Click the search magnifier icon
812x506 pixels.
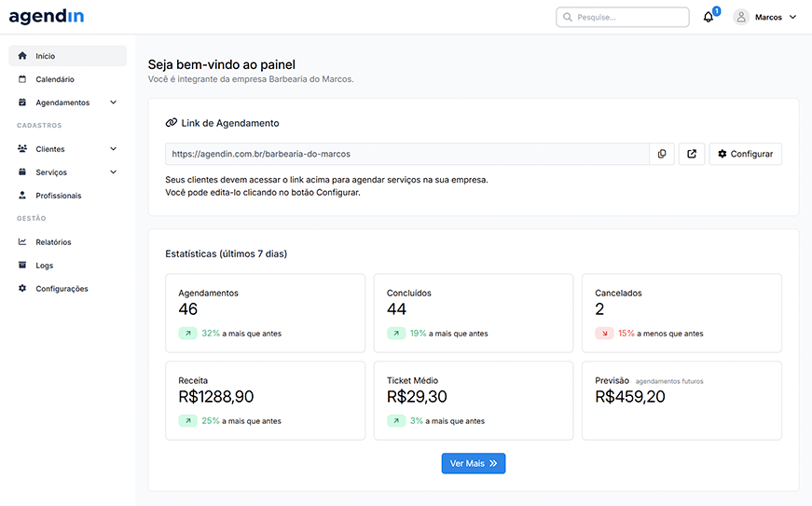click(x=568, y=17)
